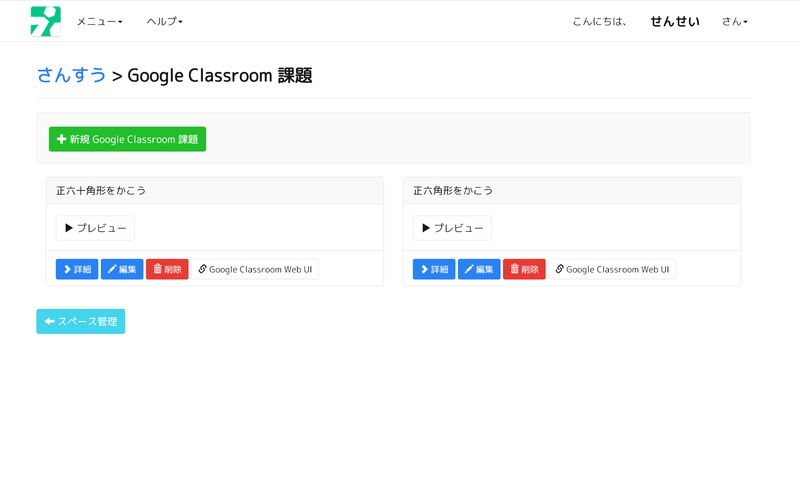Image resolution: width=800 pixels, height=500 pixels.
Task: Click 編集 for 正六角形をかこう
Action: [x=479, y=269]
